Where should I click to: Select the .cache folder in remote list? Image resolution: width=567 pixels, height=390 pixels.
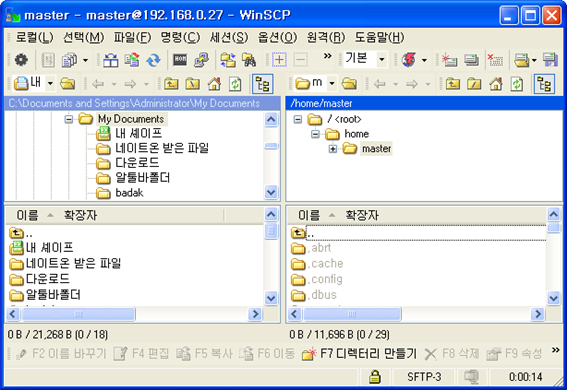pyautogui.click(x=317, y=263)
